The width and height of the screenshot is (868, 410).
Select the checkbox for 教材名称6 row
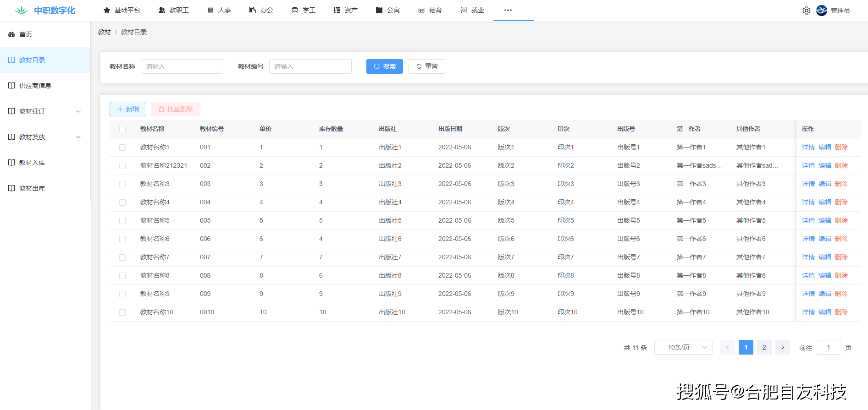tap(122, 239)
